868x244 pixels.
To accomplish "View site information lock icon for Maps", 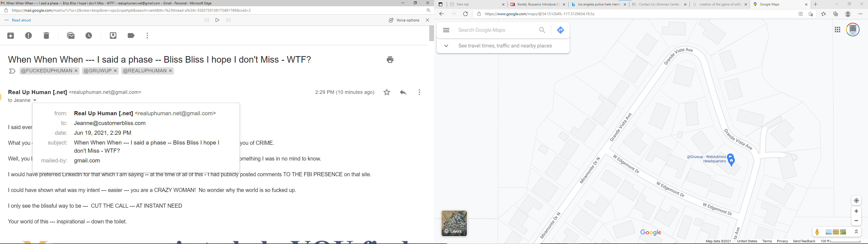I will [479, 14].
